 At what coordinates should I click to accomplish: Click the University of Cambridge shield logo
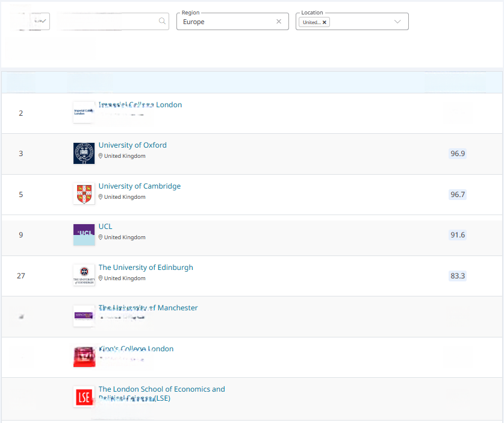84,194
